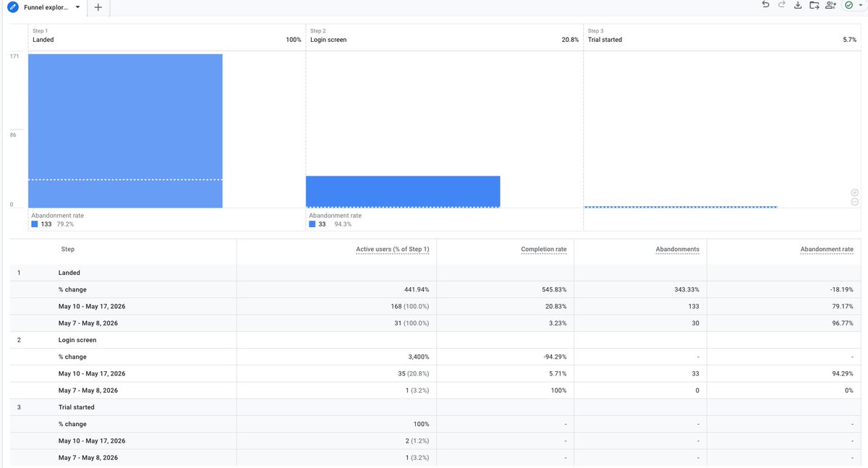Open the data quality dropdown arrow

click(860, 5)
